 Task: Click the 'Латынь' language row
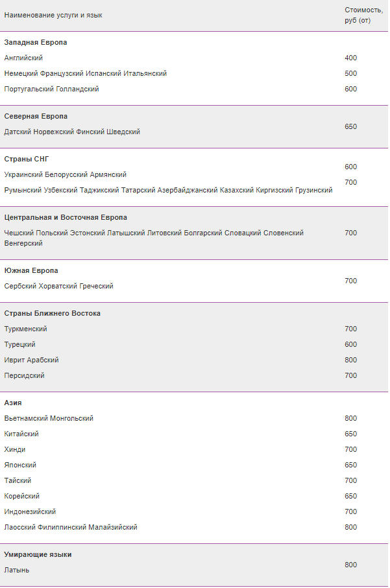click(x=17, y=570)
